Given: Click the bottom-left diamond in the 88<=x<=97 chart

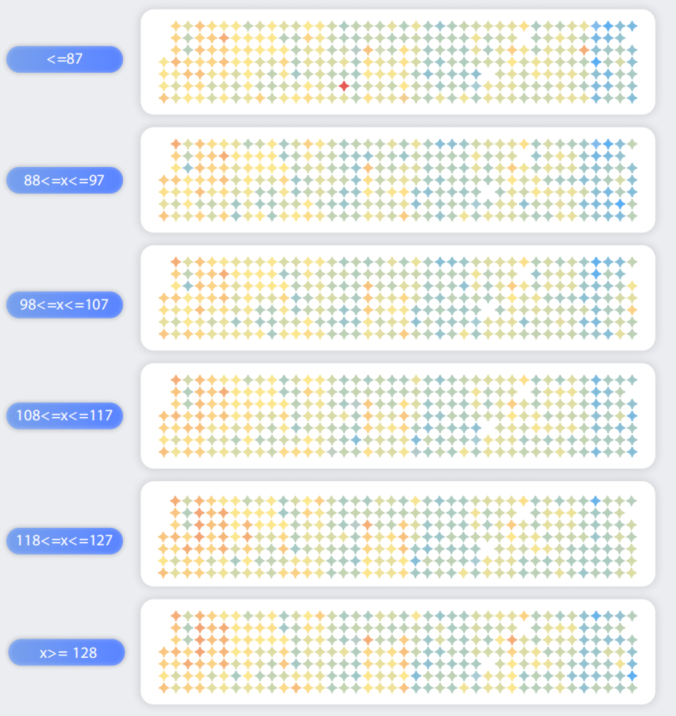Looking at the screenshot, I should coord(164,216).
